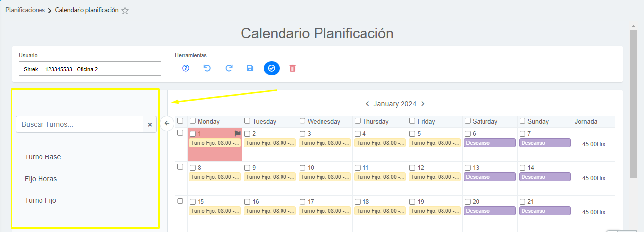Image resolution: width=644 pixels, height=232 pixels.
Task: Toggle the Monday column checkbox
Action: point(193,121)
